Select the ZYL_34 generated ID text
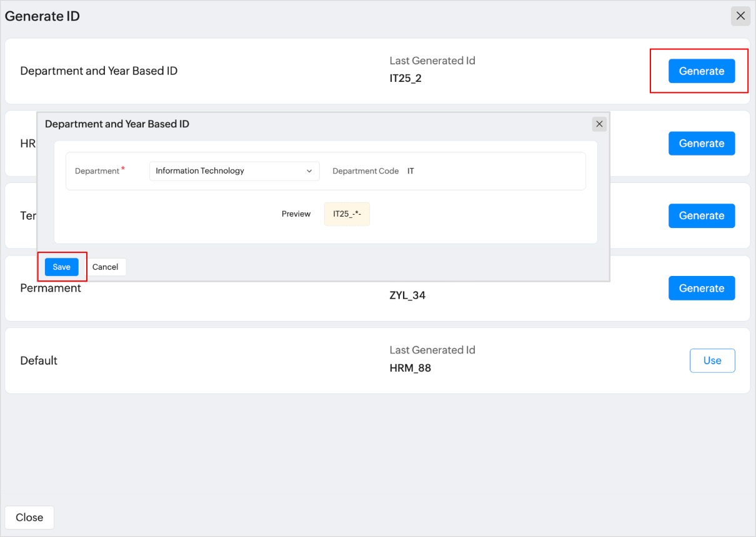756x537 pixels. (x=407, y=295)
